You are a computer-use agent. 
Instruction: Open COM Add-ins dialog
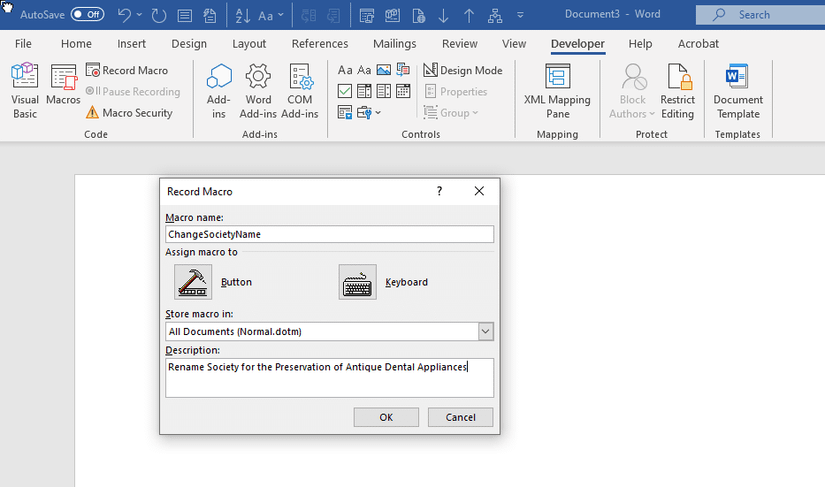click(300, 90)
